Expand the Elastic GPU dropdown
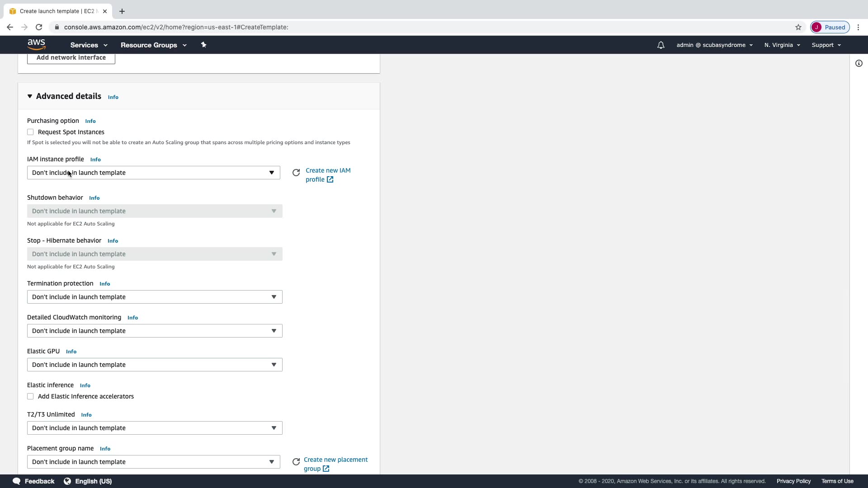The height and width of the screenshot is (488, 868). [x=154, y=365]
